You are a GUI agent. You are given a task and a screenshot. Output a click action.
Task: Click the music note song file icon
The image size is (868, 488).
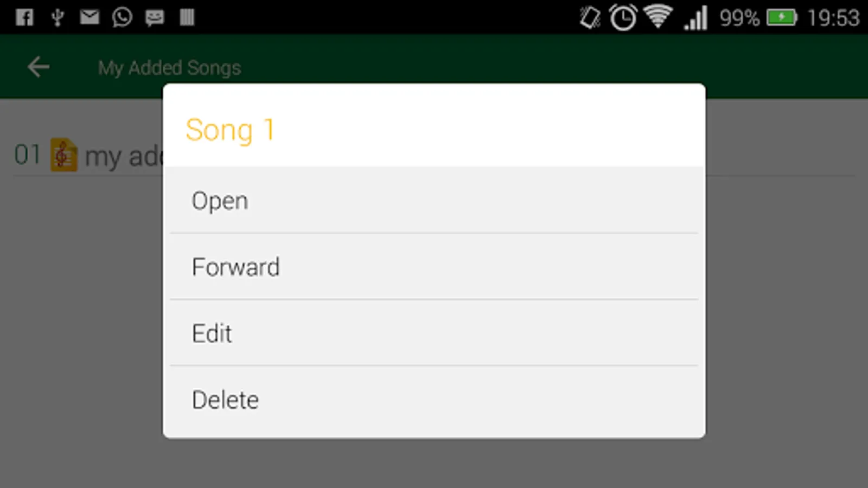pyautogui.click(x=64, y=155)
